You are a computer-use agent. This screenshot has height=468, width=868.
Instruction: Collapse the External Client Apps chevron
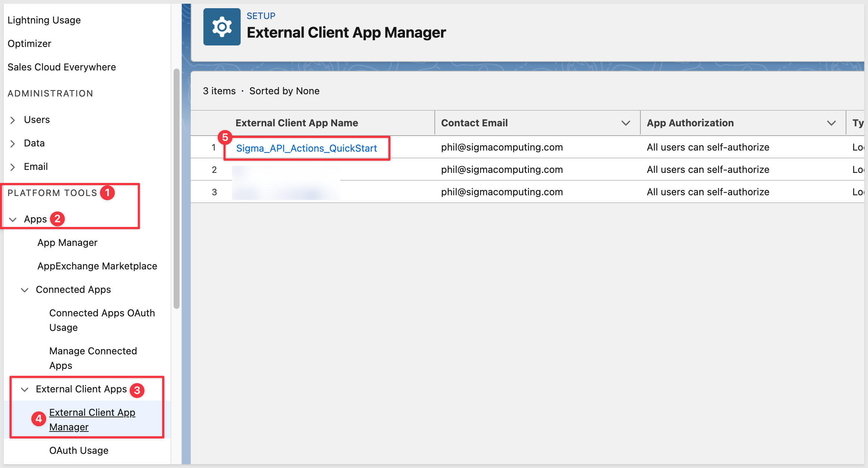click(x=25, y=389)
